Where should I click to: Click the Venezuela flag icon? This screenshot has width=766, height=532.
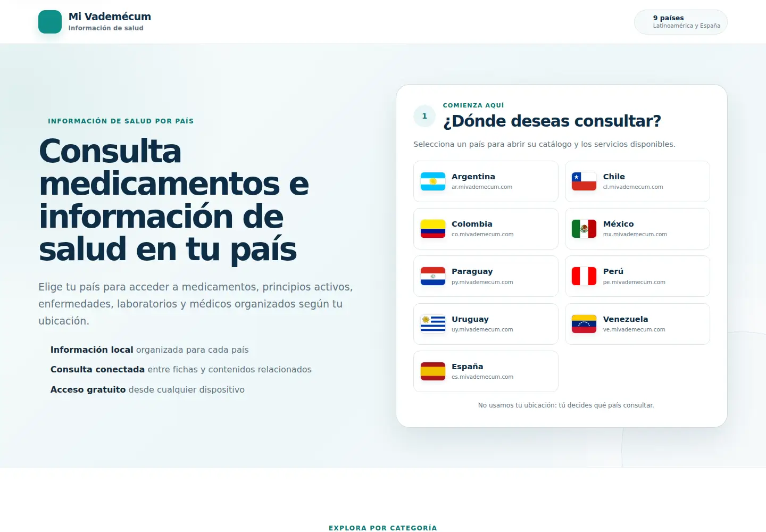pyautogui.click(x=584, y=324)
